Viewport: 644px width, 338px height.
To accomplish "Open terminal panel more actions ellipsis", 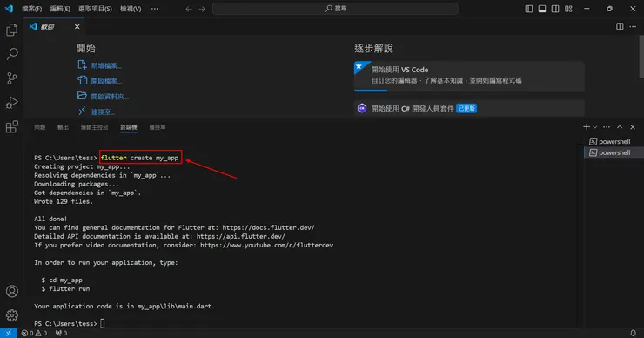I will pyautogui.click(x=607, y=127).
